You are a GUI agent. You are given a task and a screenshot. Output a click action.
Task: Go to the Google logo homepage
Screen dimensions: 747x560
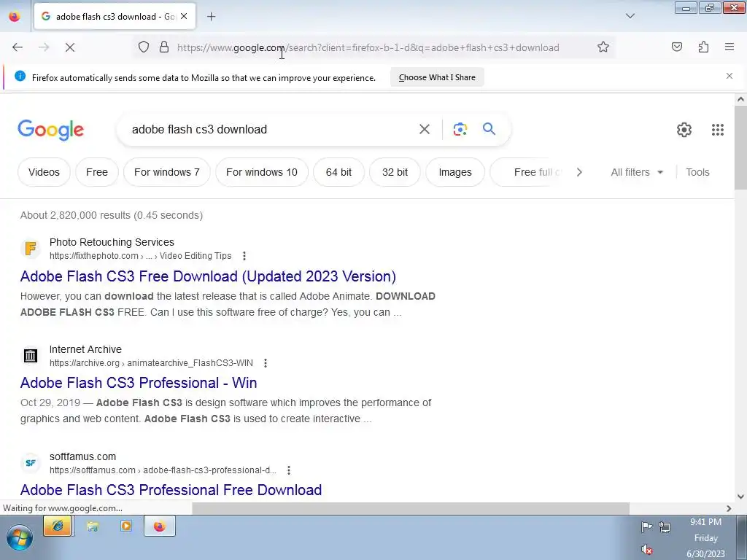click(x=50, y=130)
